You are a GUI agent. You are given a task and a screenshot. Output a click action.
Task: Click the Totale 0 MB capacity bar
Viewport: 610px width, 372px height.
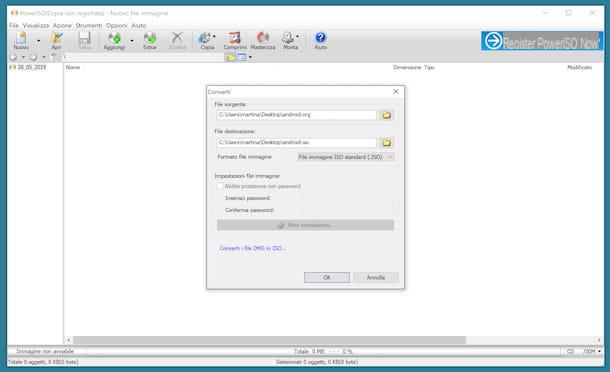[323, 351]
